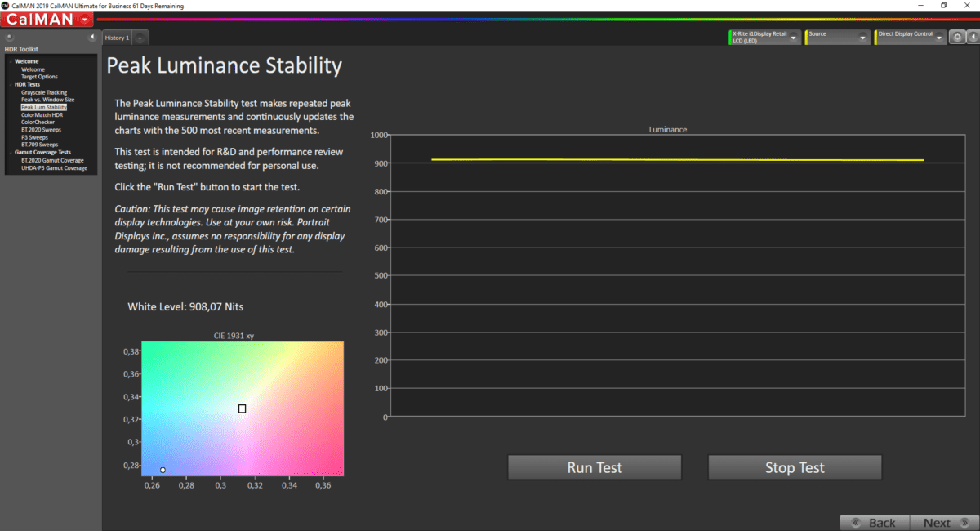Click the Peak Luminance Stability heading

[225, 65]
